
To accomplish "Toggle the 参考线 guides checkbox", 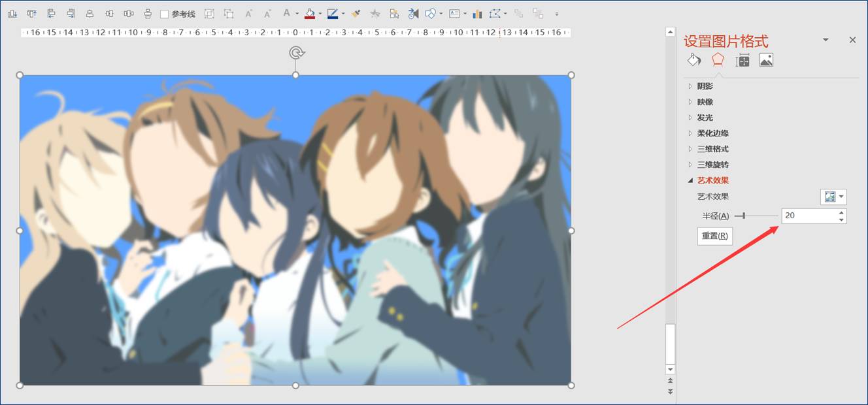I will click(x=164, y=14).
